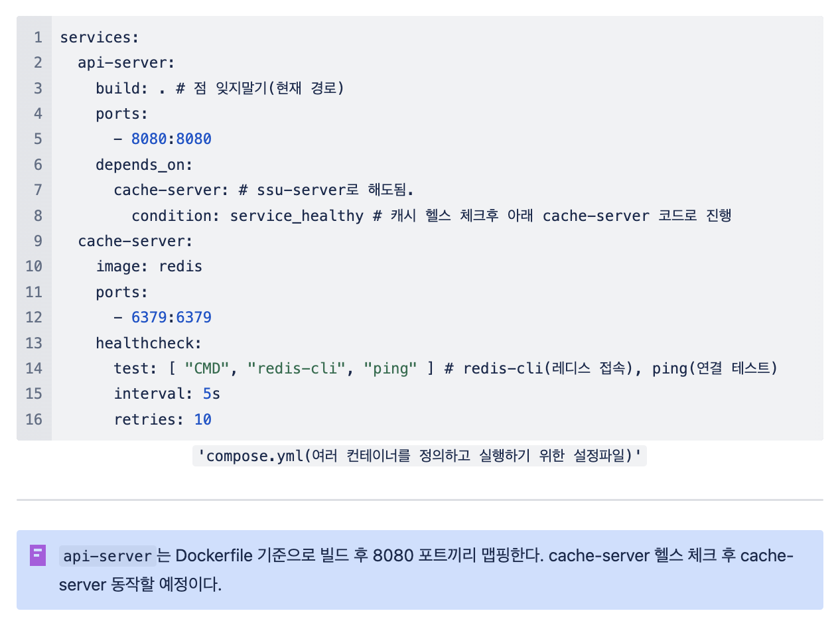Click the 'test:' line with redis-cli command
The image size is (840, 625).
445,368
